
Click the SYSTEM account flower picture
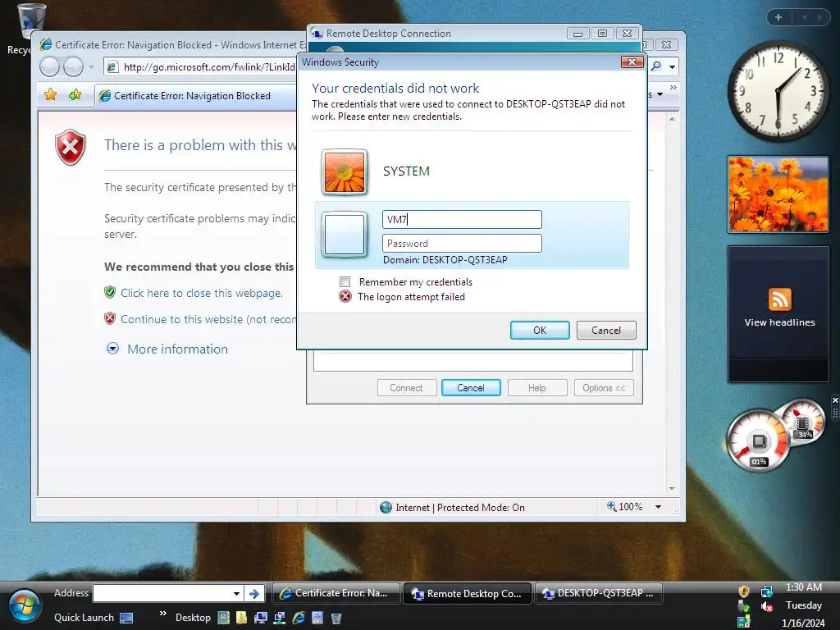[345, 172]
